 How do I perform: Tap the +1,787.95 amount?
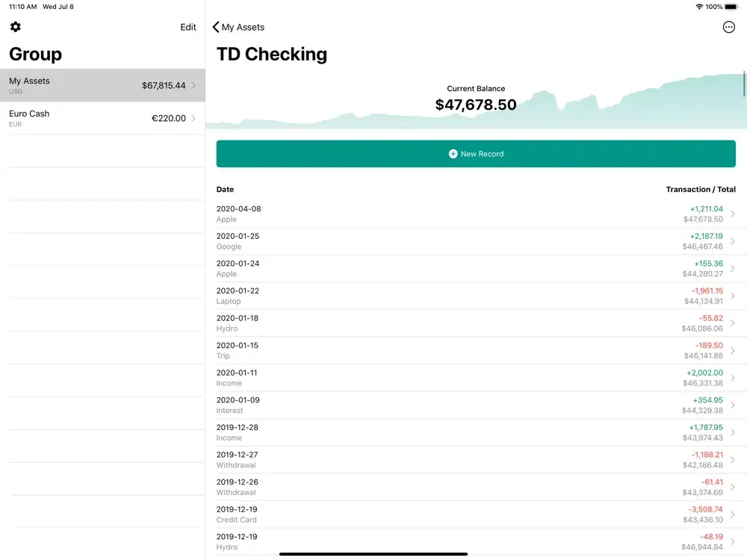coord(706,427)
